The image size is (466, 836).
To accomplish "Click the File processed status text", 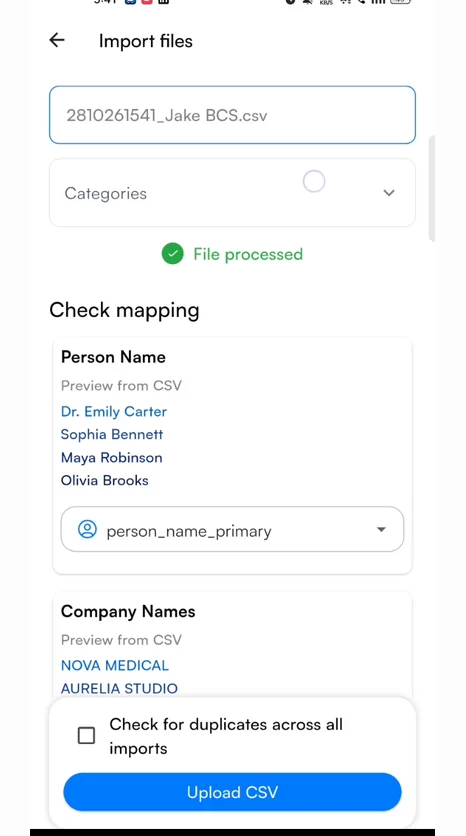I will pos(248,254).
